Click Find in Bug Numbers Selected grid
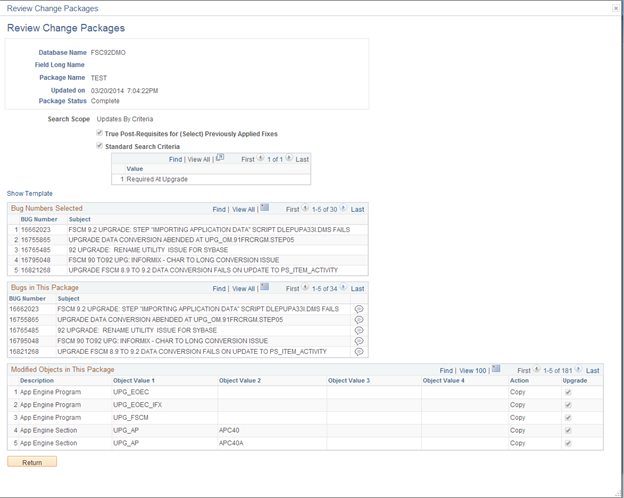Screen dimensions: 624x498 click(x=219, y=209)
